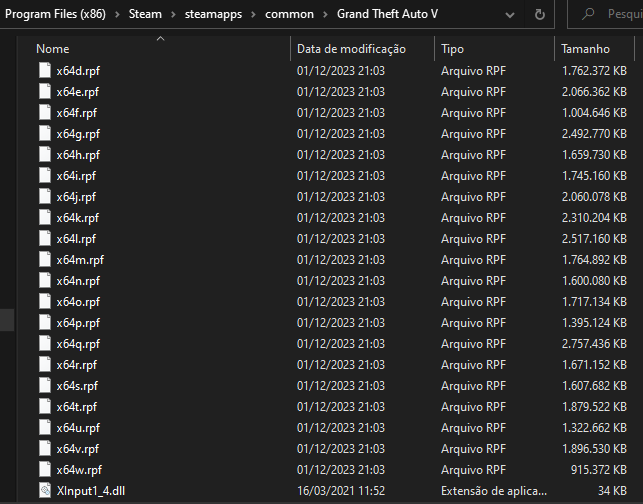Refresh the current folder view
Image resolution: width=643 pixels, height=504 pixels.
540,15
